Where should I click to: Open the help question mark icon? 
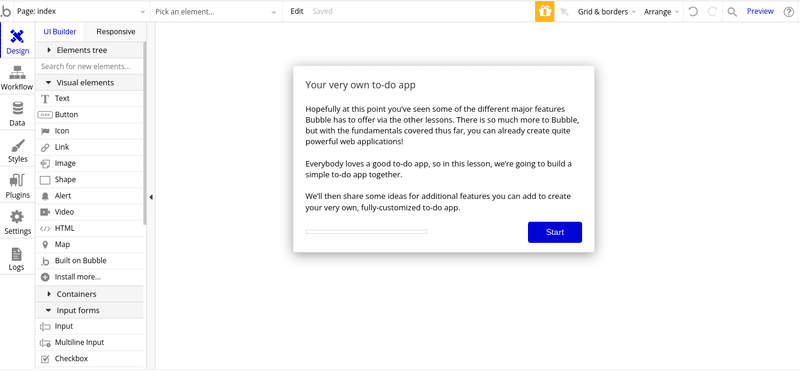click(788, 12)
